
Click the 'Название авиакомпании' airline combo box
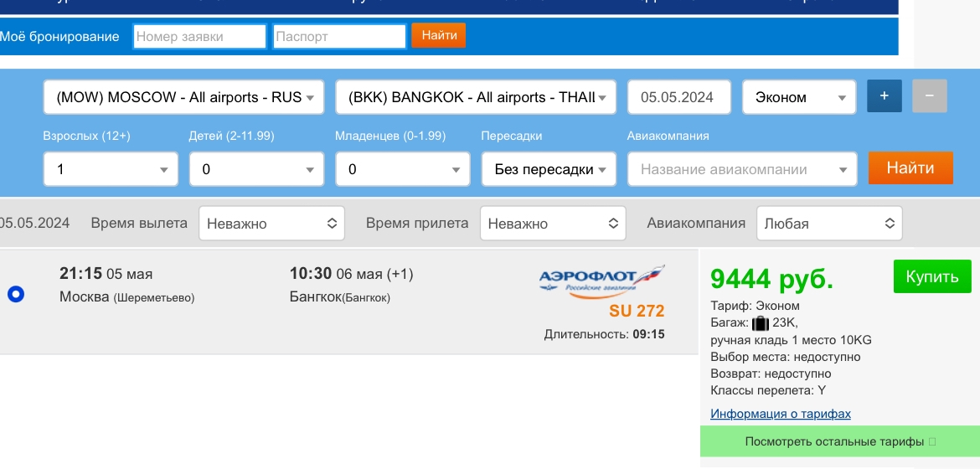pos(742,169)
